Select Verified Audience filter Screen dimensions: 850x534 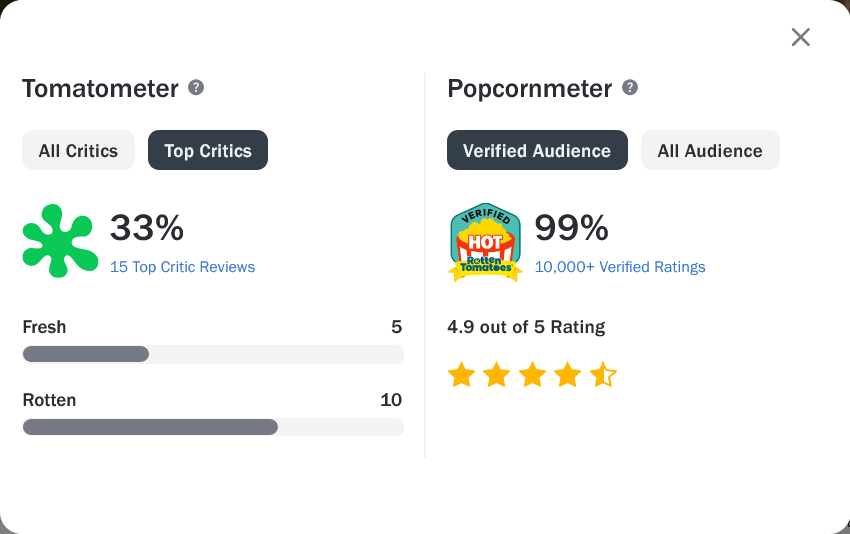pos(537,151)
